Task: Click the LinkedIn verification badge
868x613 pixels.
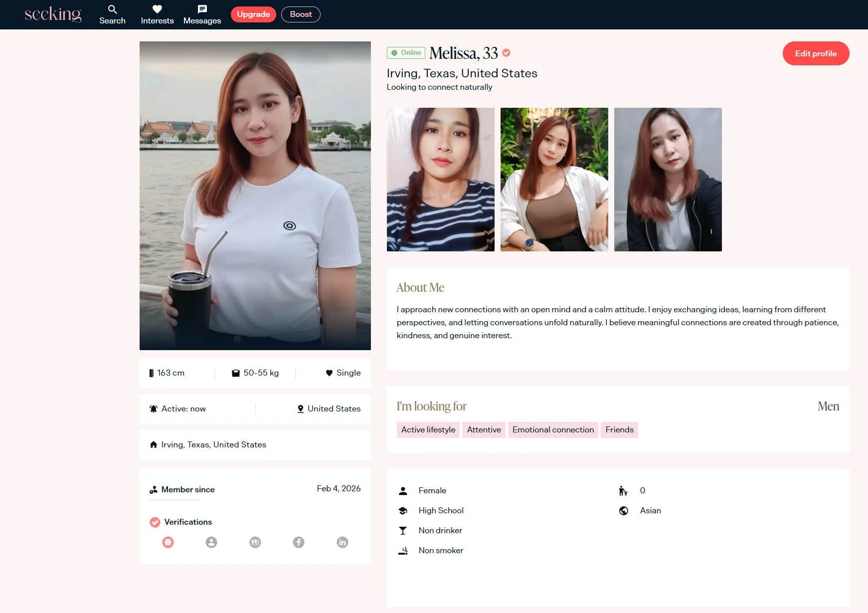Action: point(343,542)
